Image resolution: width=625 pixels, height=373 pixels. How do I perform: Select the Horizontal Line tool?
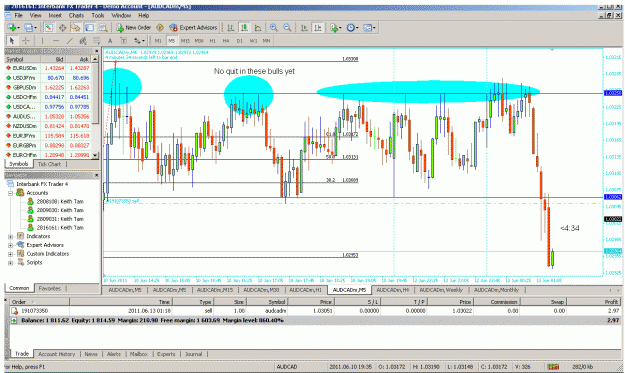pyautogui.click(x=56, y=41)
